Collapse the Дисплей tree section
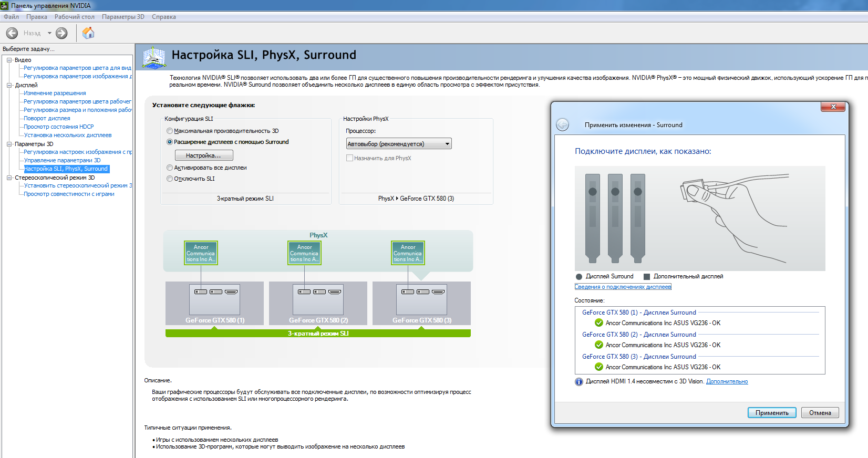This screenshot has height=458, width=868. point(9,85)
